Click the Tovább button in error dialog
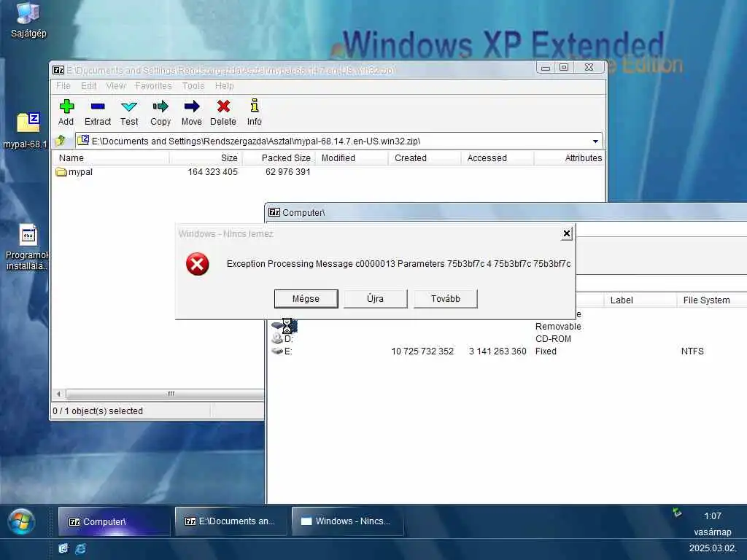Image resolution: width=747 pixels, height=560 pixels. [x=446, y=298]
